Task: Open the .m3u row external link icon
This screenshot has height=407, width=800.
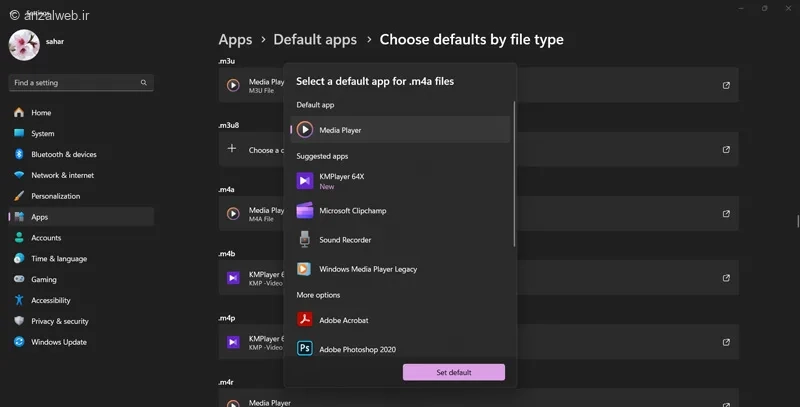Action: pyautogui.click(x=726, y=85)
